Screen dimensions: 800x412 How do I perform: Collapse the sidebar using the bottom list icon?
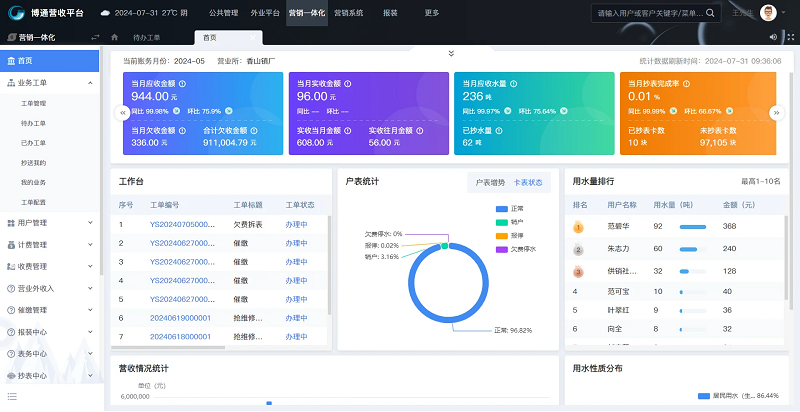tap(12, 396)
